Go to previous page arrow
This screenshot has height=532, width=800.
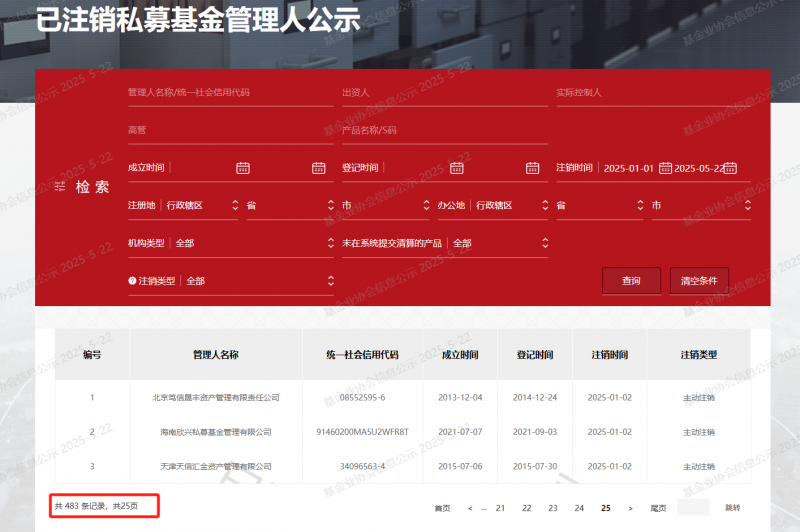pos(470,508)
